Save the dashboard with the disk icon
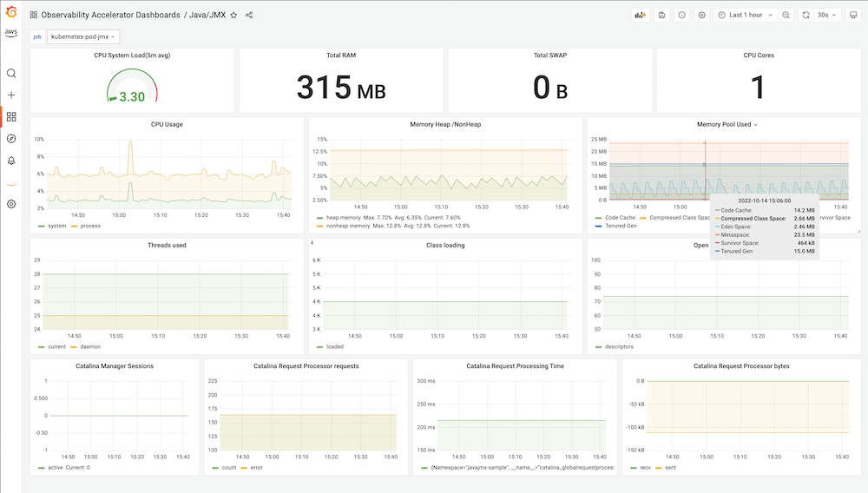Screen dimensions: 868x493 tap(662, 15)
